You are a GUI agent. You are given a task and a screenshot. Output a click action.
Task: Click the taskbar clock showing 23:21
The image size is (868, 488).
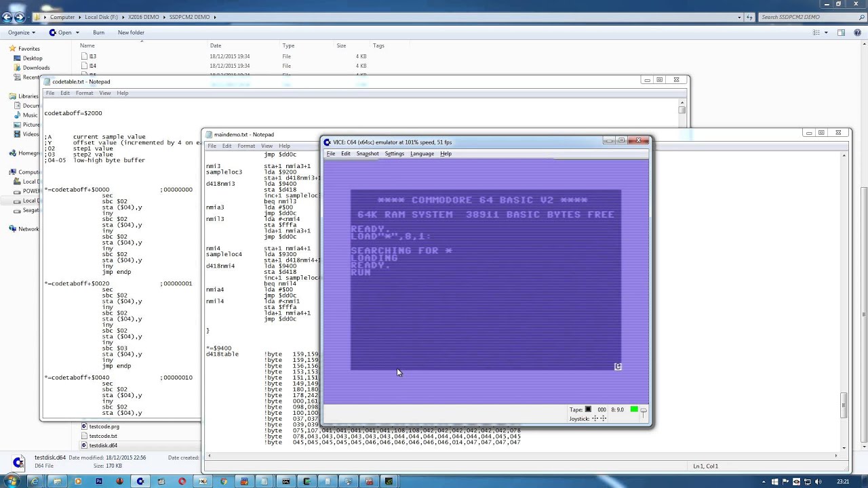coord(843,481)
